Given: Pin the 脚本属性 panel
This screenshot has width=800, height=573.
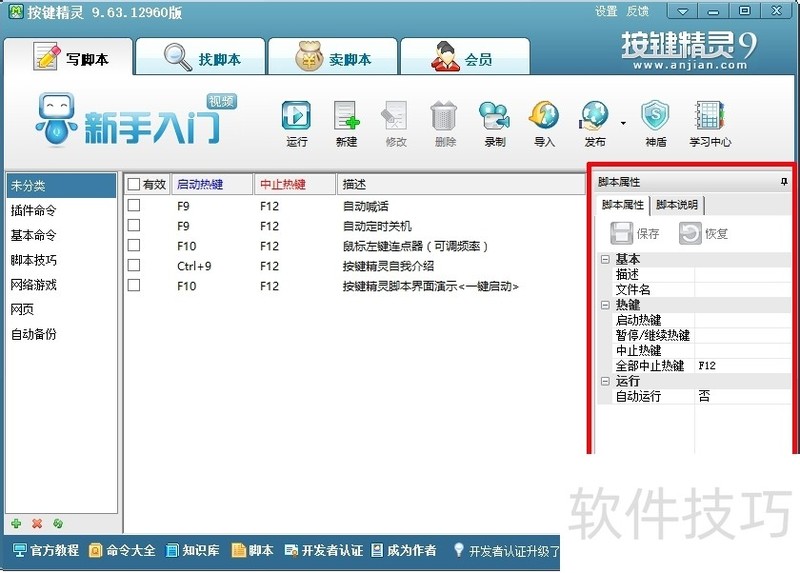Looking at the screenshot, I should click(784, 182).
